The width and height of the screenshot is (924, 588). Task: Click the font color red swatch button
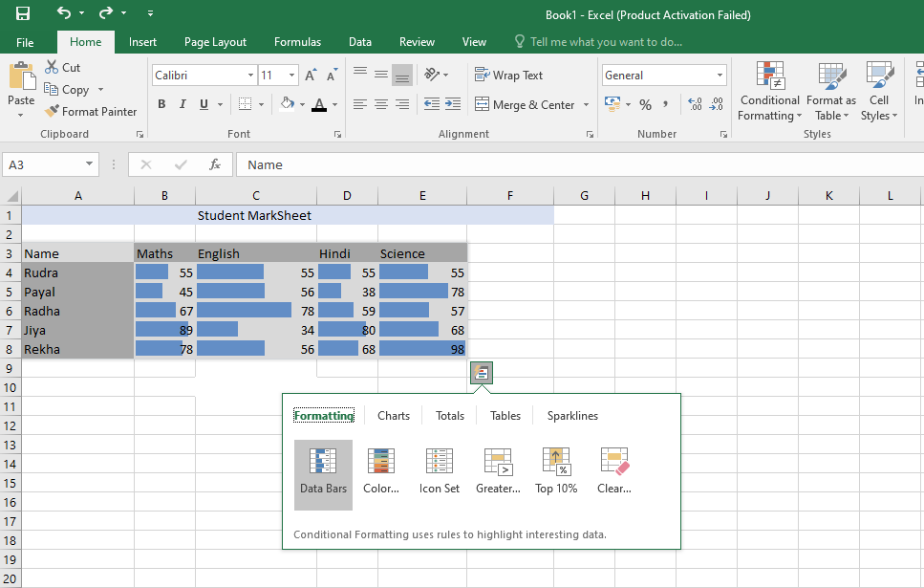click(319, 104)
